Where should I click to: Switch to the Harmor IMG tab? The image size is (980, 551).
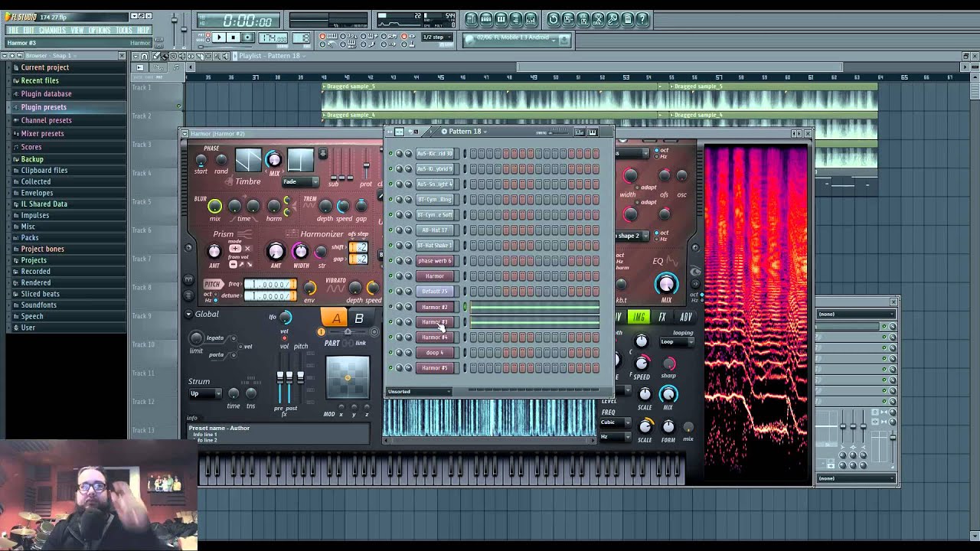639,317
